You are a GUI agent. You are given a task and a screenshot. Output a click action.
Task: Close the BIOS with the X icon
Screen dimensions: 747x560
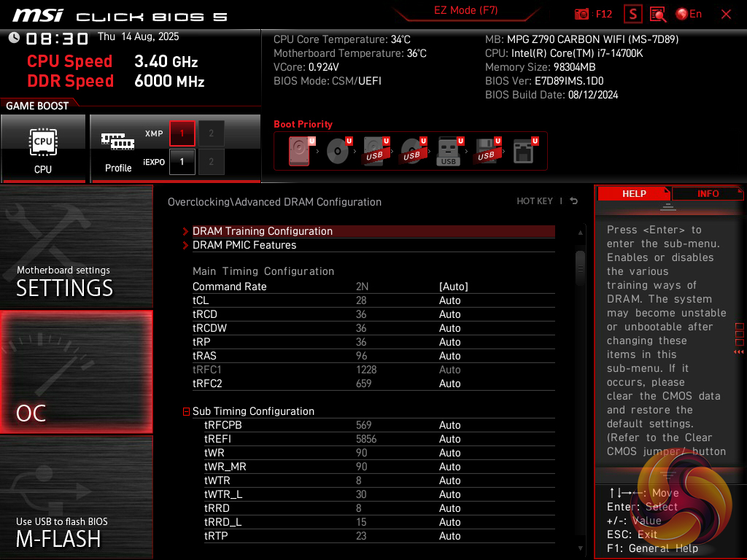[726, 15]
